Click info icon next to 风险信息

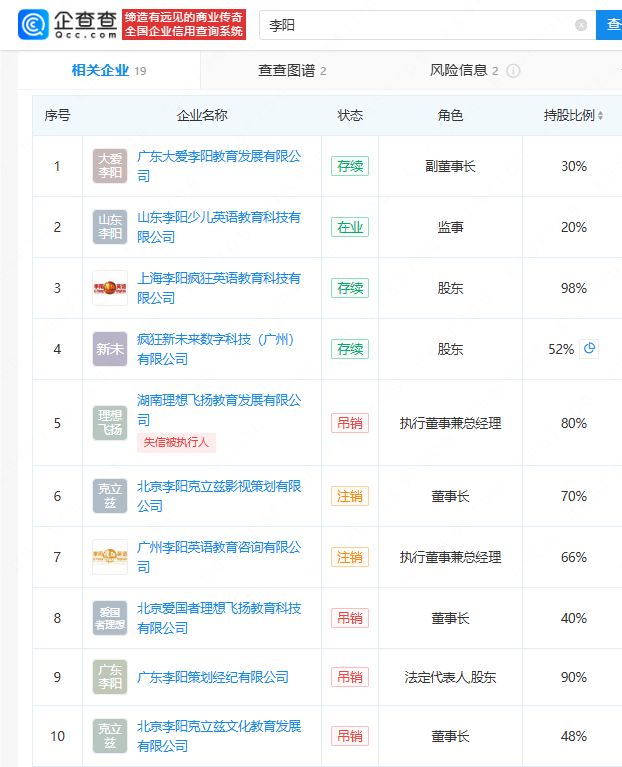[x=513, y=71]
